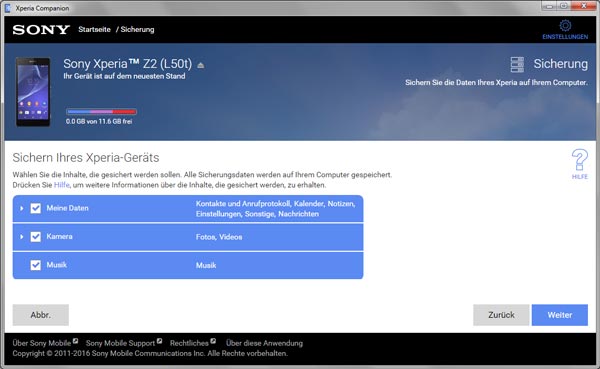Click the Zurück button
Screen dimensions: 600x369
pyautogui.click(x=501, y=315)
